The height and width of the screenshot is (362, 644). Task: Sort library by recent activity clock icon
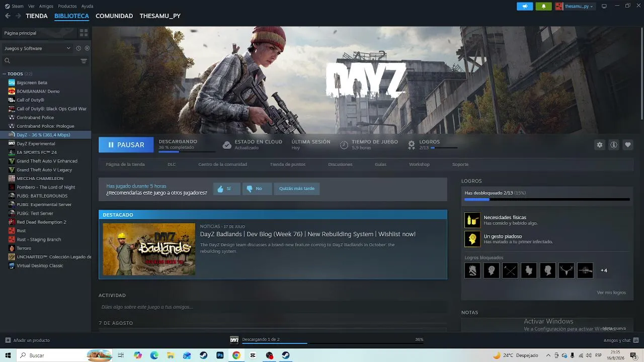(78, 48)
